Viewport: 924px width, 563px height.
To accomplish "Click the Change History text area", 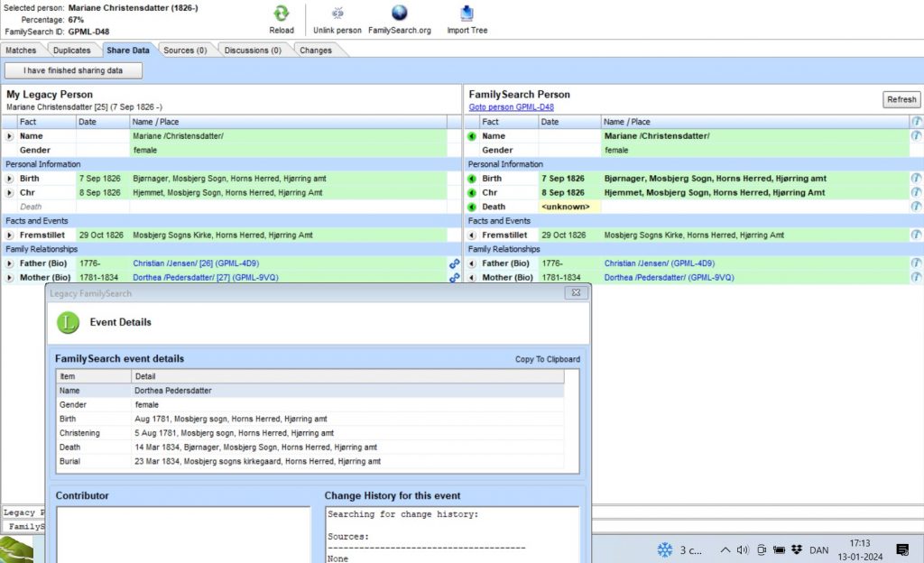I will (x=452, y=535).
